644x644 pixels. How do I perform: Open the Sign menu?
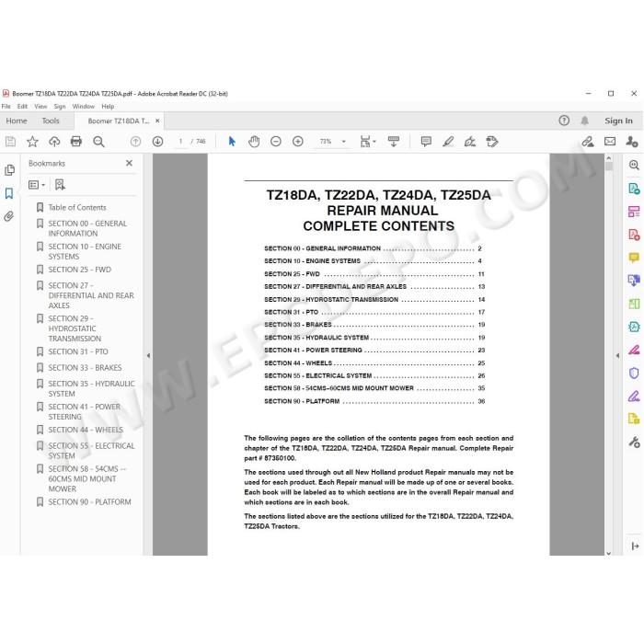60,107
